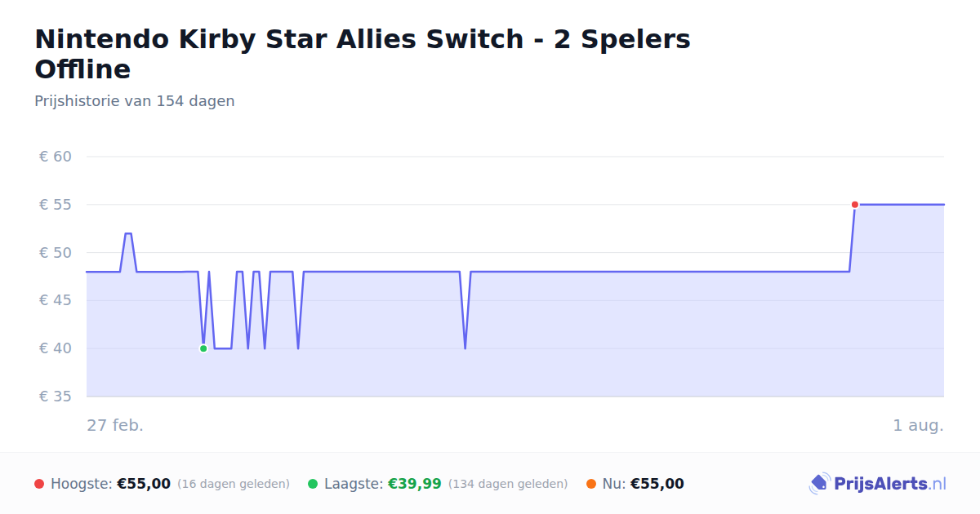The width and height of the screenshot is (980, 514).
Task: Click the green Laagste legend dot
Action: click(x=313, y=484)
